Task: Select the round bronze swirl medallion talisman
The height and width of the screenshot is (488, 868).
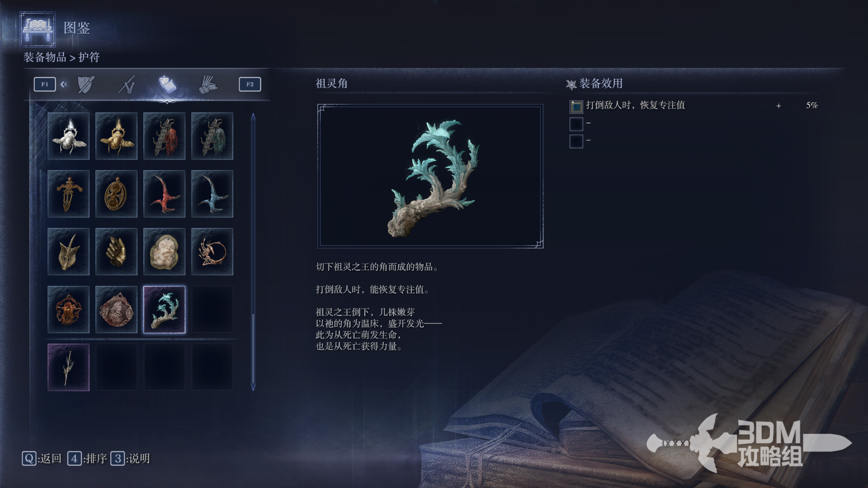Action: click(116, 194)
